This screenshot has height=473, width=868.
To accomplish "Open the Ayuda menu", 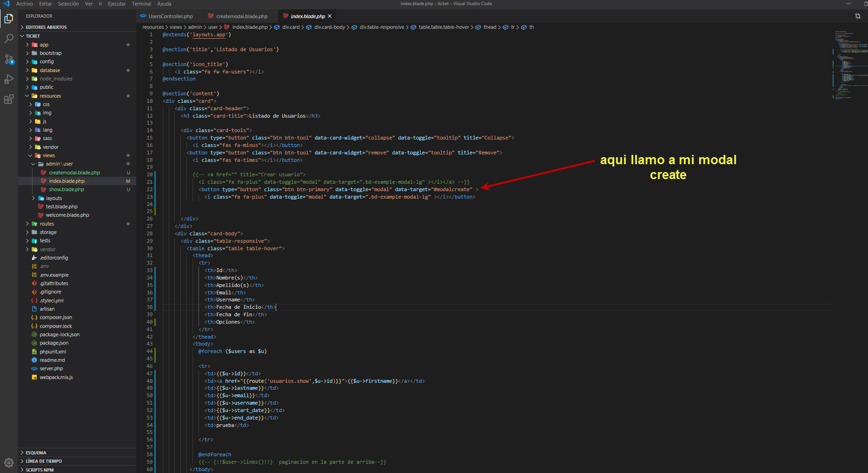I will (x=164, y=4).
